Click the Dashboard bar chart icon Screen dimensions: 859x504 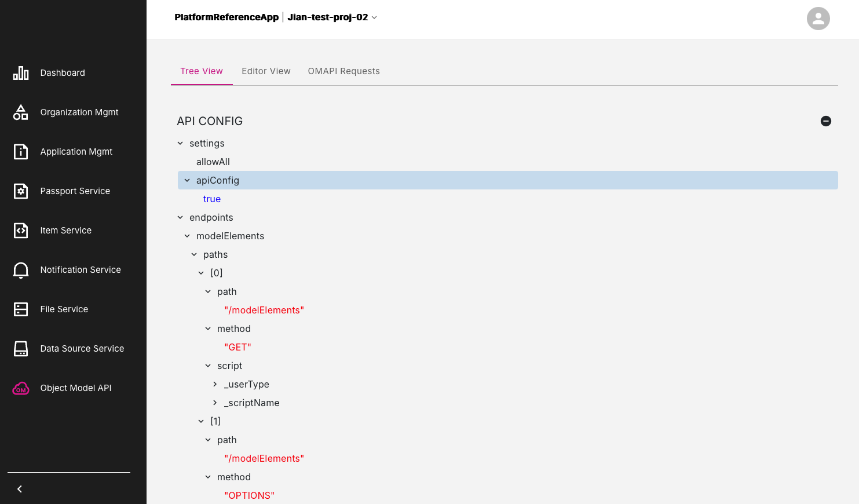click(21, 73)
